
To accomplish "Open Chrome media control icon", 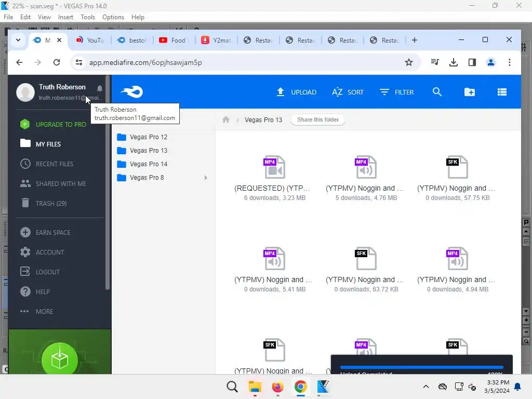I will pyautogui.click(x=435, y=62).
